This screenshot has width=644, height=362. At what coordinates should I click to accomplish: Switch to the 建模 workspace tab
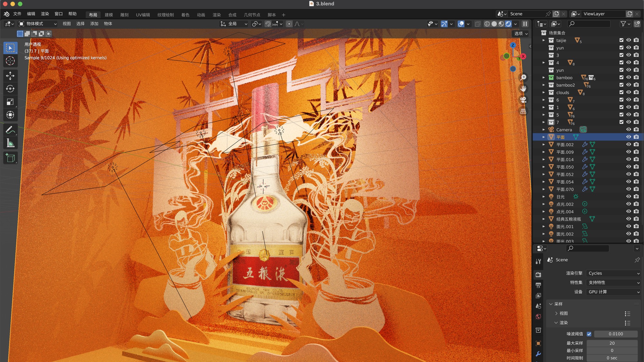pos(109,15)
